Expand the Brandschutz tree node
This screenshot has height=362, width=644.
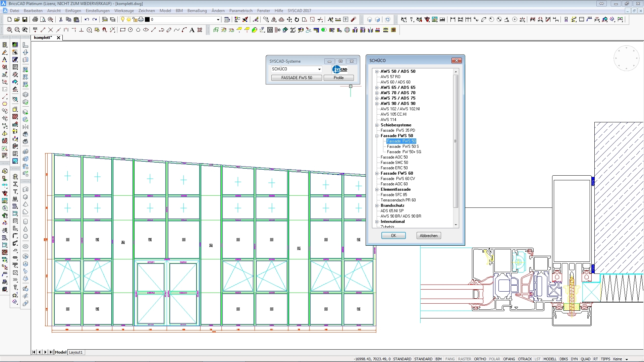[x=377, y=205]
